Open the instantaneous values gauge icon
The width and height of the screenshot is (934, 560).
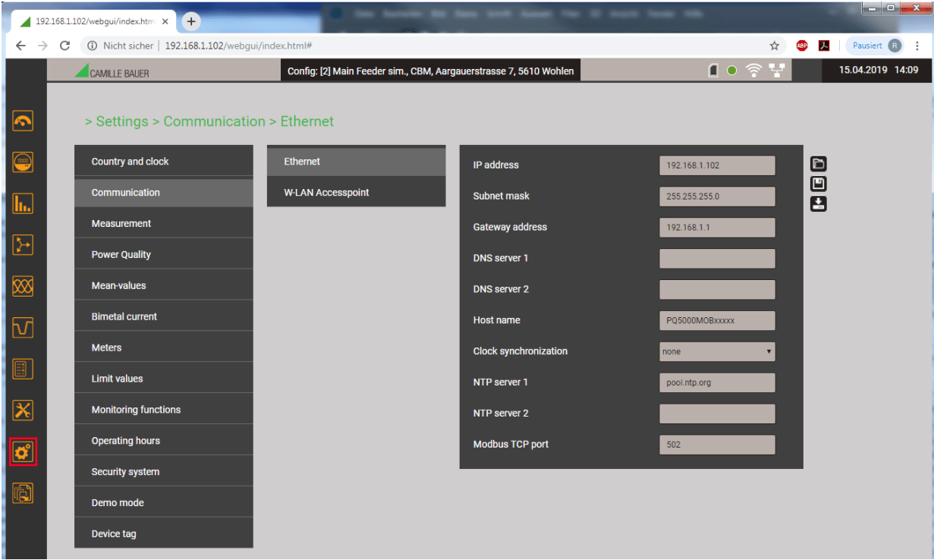[x=23, y=121]
